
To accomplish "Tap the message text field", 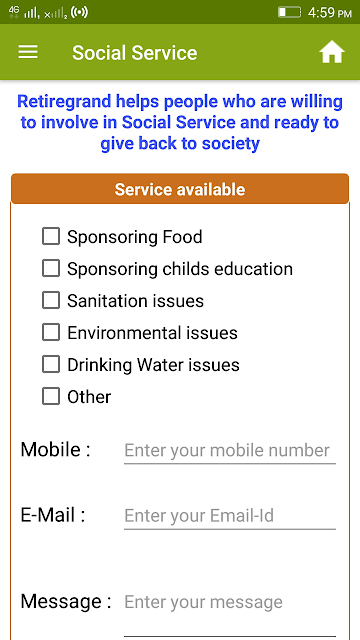I will point(229,611).
